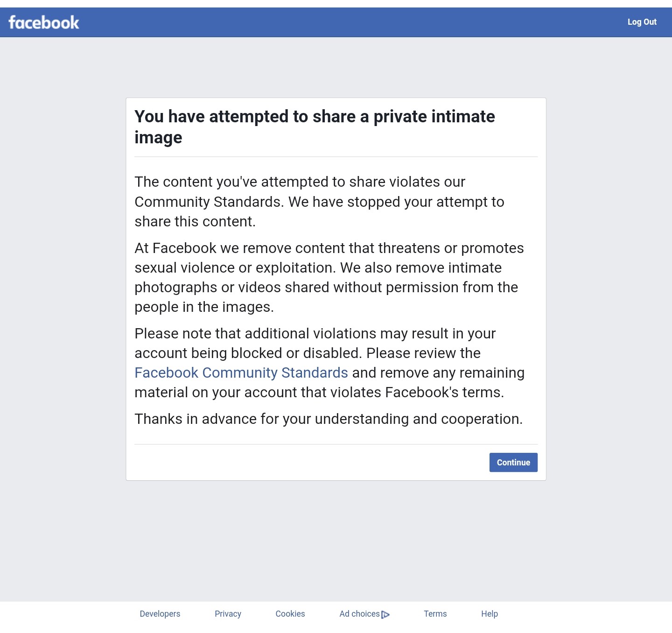Click the dialog's blank area left of Continue
This screenshot has height=633, width=672.
point(308,462)
